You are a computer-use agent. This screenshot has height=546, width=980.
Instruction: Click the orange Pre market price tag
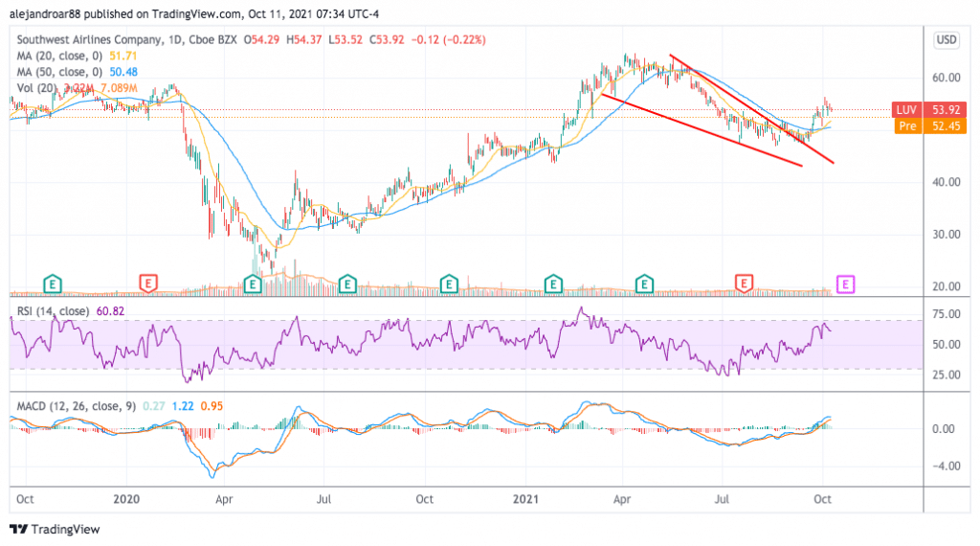928,125
